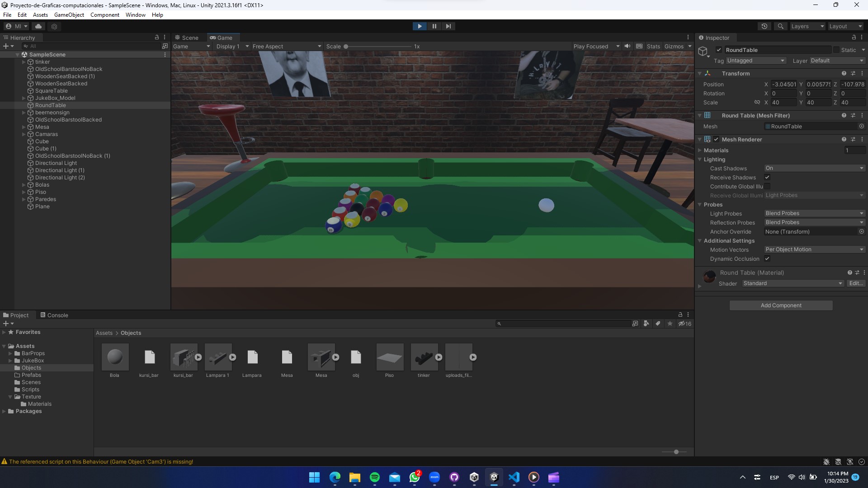Open the Undo History icon
The width and height of the screenshot is (868, 488).
[x=764, y=26]
